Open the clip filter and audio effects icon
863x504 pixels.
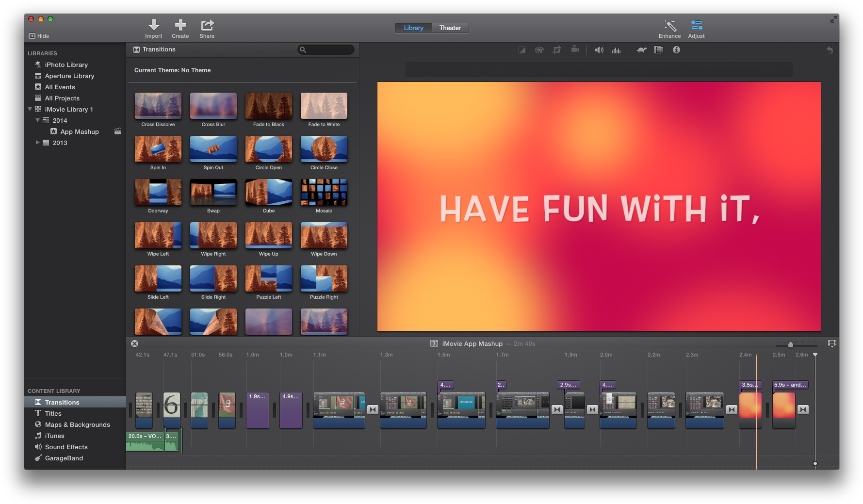pos(659,50)
